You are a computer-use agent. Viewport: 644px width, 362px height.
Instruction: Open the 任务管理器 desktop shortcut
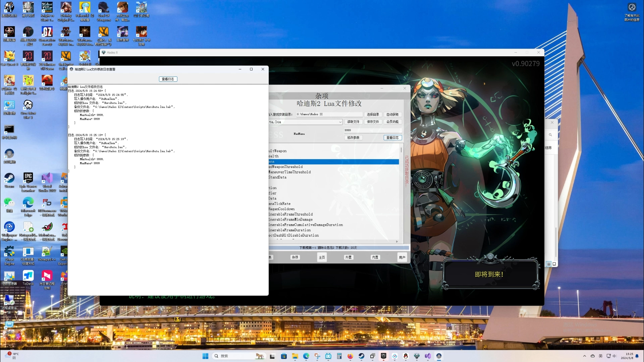tap(9, 278)
